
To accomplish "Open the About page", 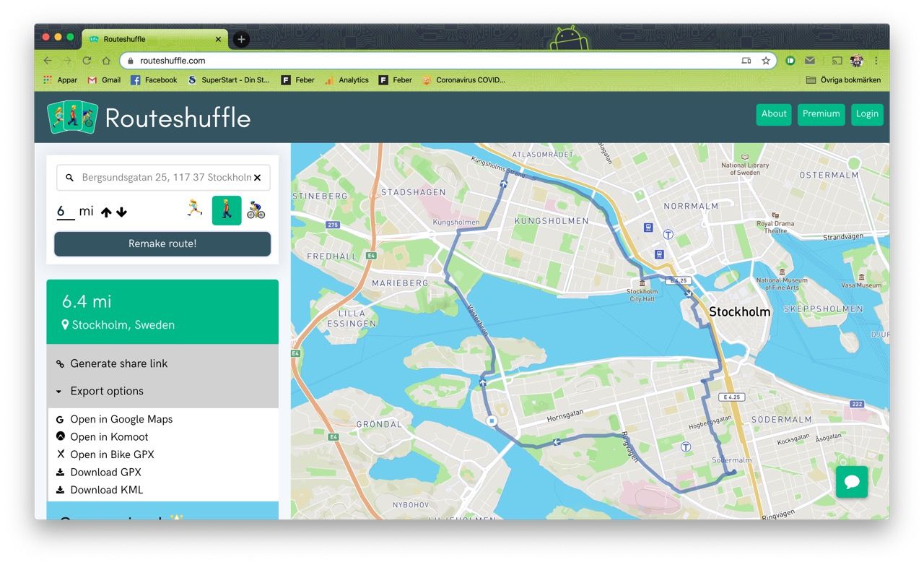I will 774,114.
